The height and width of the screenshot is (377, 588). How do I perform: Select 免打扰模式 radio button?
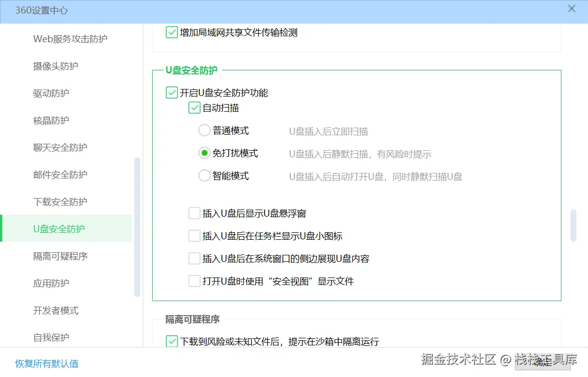point(204,153)
